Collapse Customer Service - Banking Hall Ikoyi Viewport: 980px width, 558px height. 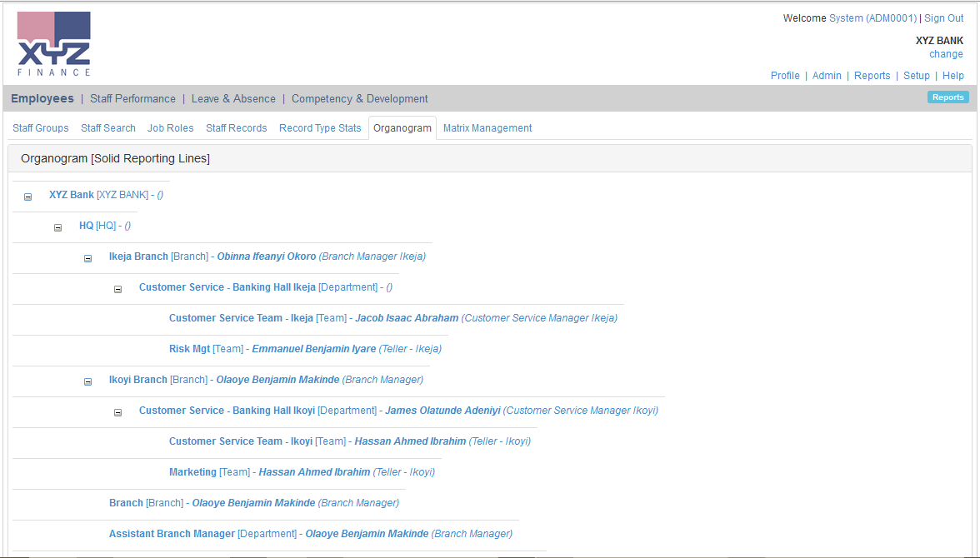pyautogui.click(x=117, y=412)
